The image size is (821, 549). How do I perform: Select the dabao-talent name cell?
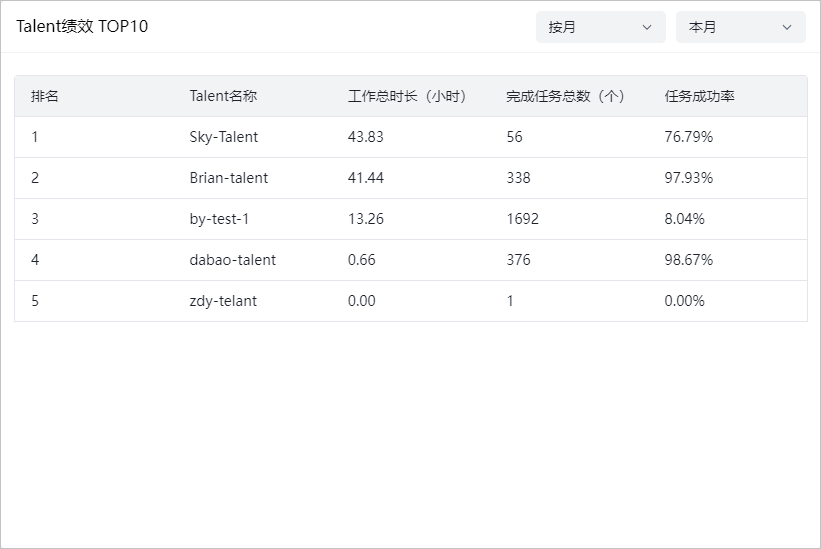pyautogui.click(x=232, y=260)
